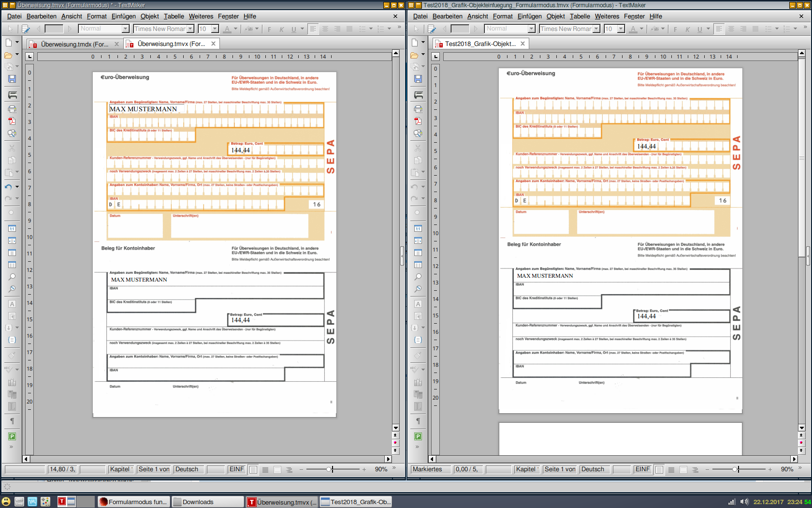Expand the Open-file folder dropdown arrow, left window
Screen dimensions: 812x508
click(x=17, y=55)
